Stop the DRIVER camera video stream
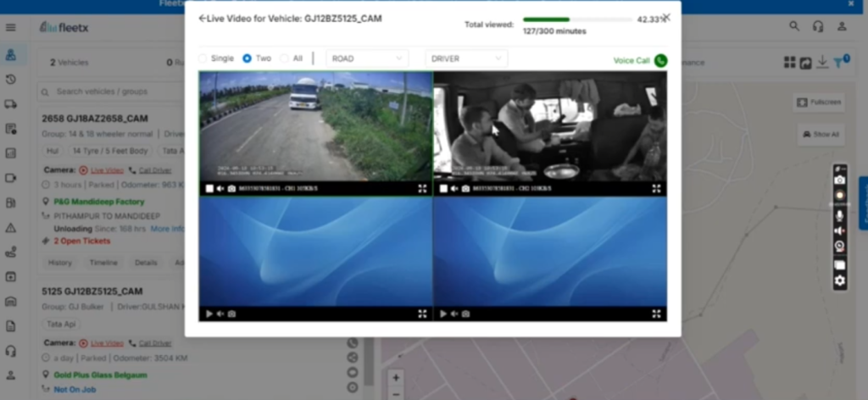This screenshot has width=868, height=400. (x=443, y=189)
